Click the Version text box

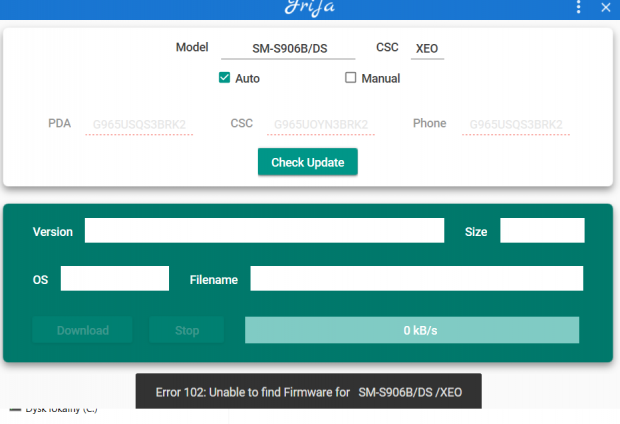click(264, 231)
